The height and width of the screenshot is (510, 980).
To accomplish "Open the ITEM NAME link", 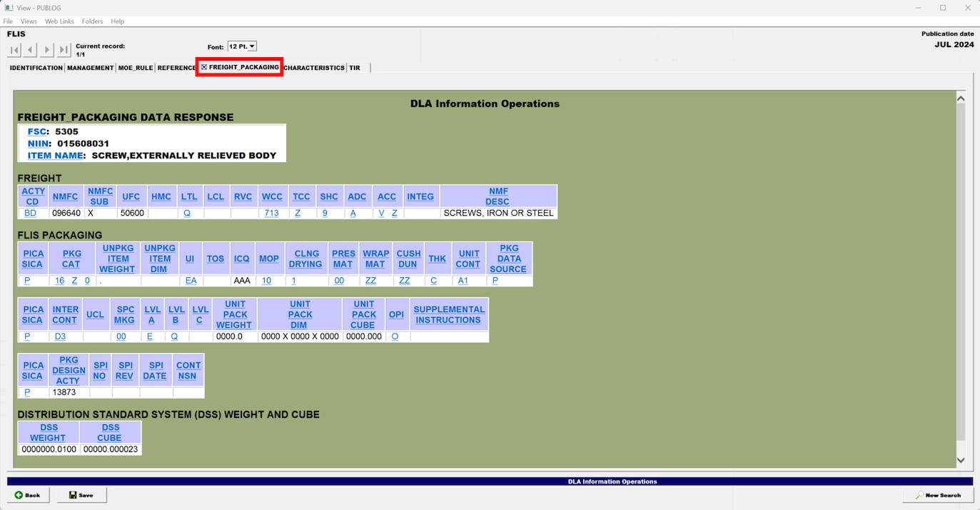I will pos(56,155).
